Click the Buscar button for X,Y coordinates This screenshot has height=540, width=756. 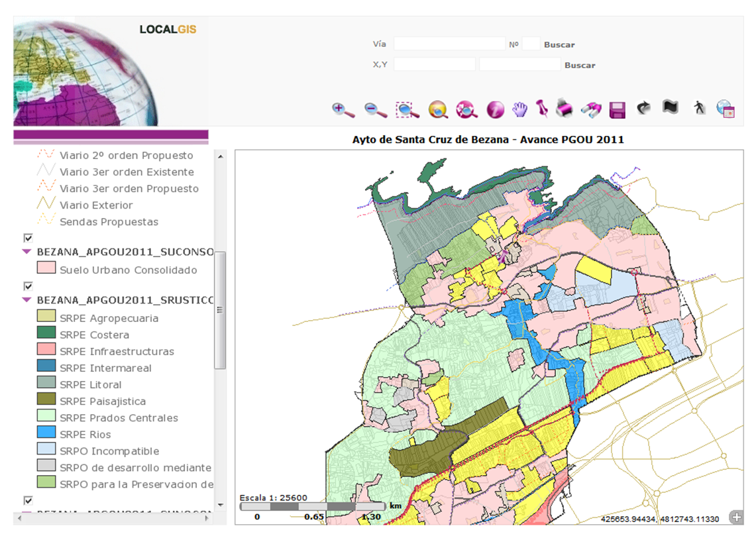coord(580,65)
